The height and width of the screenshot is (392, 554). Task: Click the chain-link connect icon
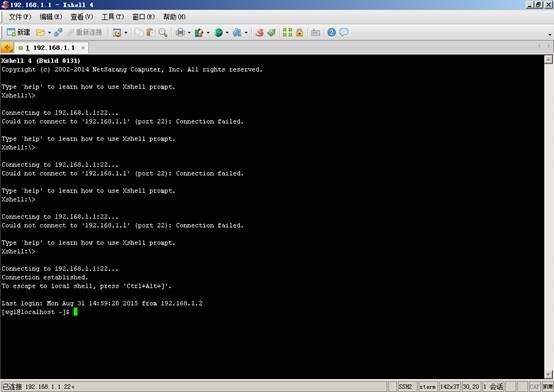(x=58, y=33)
